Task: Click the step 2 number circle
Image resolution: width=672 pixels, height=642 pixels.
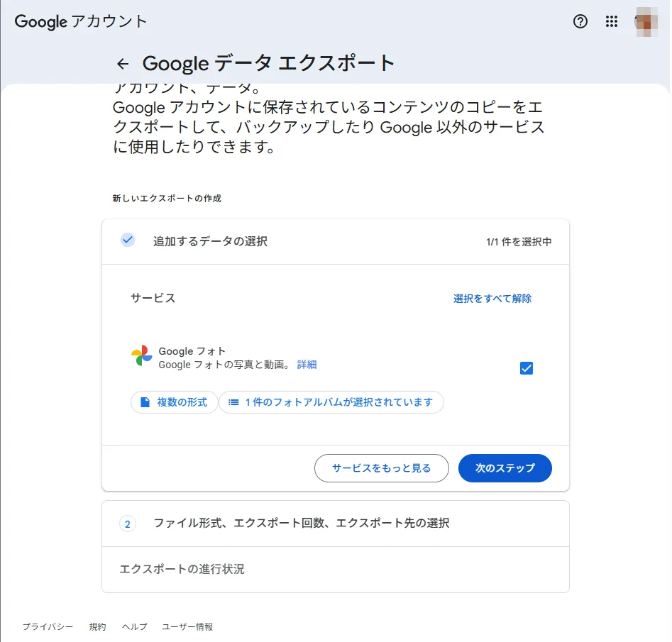Action: click(x=127, y=524)
